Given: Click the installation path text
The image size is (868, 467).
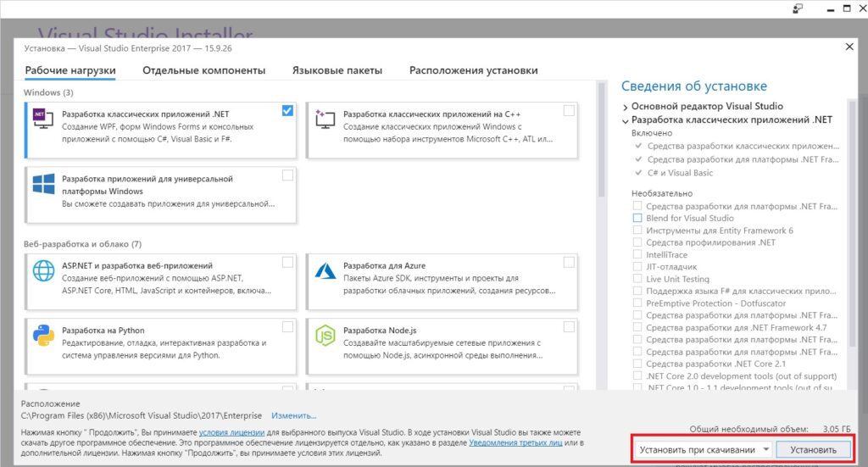Looking at the screenshot, I should coord(142,415).
